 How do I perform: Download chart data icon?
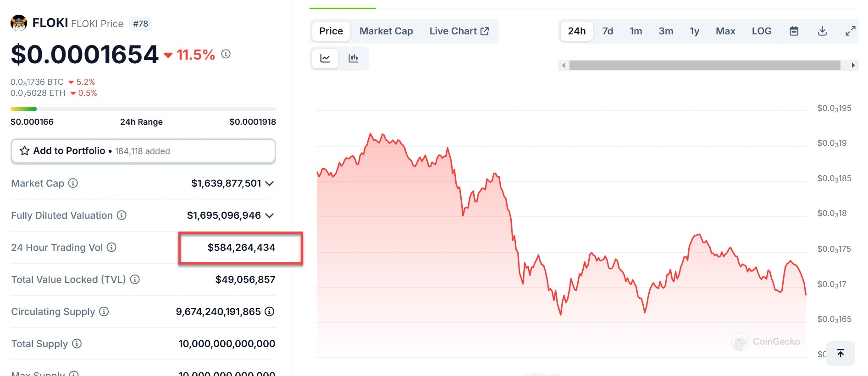tap(822, 31)
